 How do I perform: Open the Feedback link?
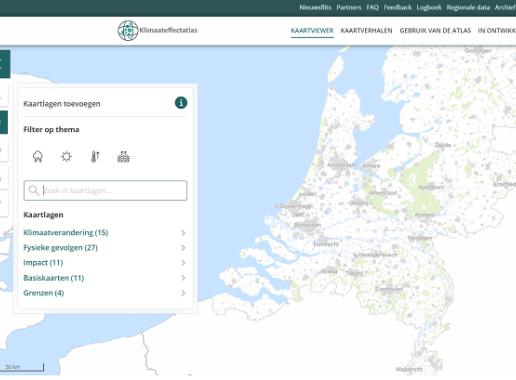point(398,7)
